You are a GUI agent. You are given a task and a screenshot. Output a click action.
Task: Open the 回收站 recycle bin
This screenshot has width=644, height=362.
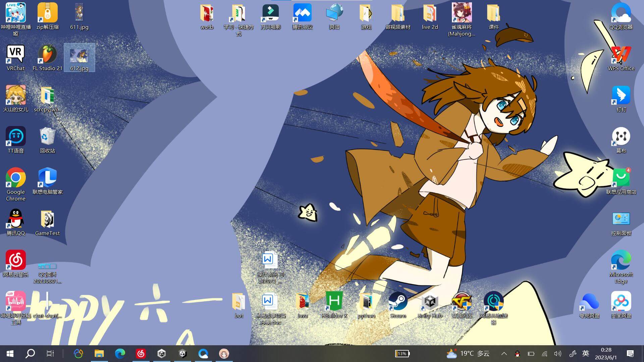tap(47, 140)
